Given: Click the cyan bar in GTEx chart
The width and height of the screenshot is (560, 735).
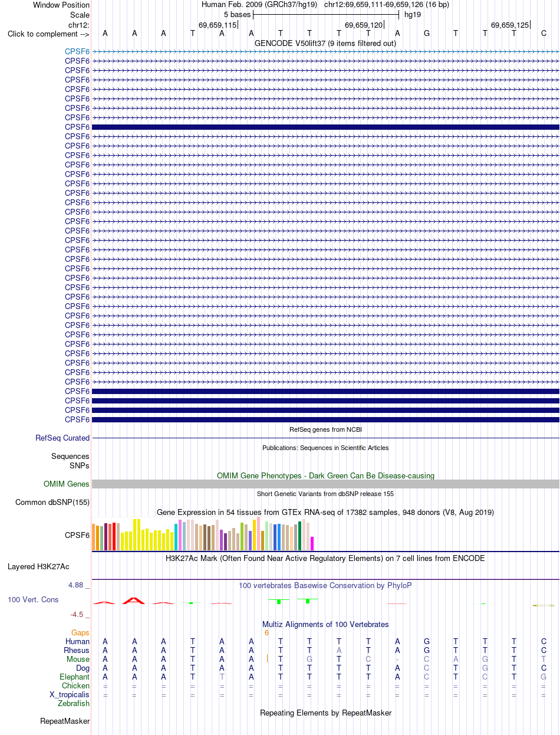Looking at the screenshot, I should tap(176, 537).
